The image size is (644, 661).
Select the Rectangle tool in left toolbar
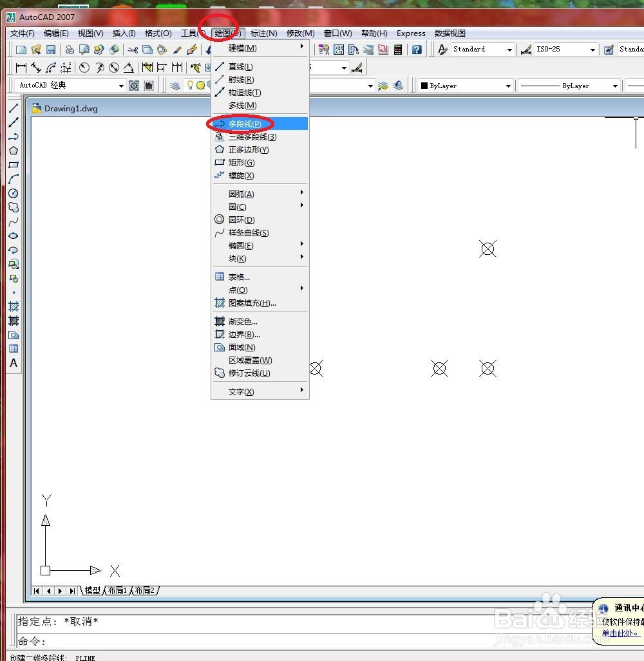pos(14,165)
